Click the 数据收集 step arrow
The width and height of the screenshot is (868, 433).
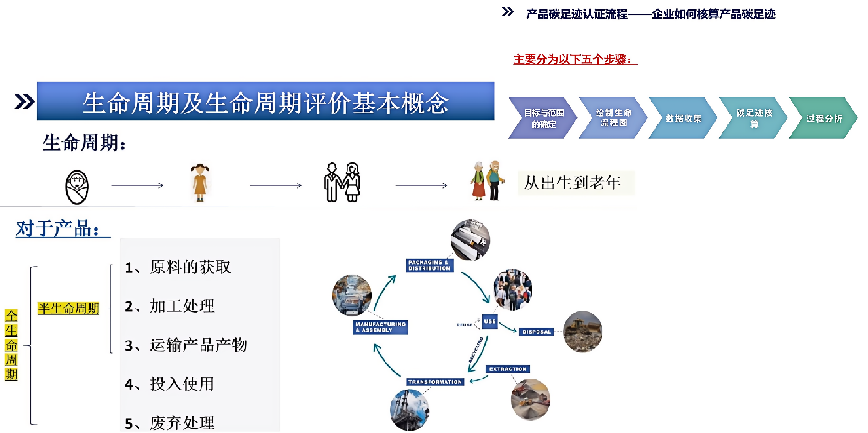coord(684,118)
